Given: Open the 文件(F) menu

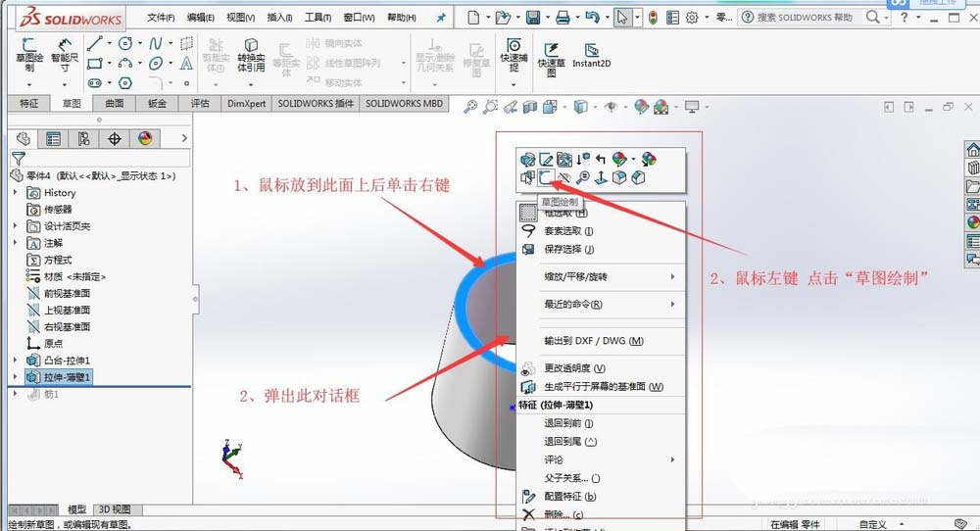Looking at the screenshot, I should tap(161, 18).
